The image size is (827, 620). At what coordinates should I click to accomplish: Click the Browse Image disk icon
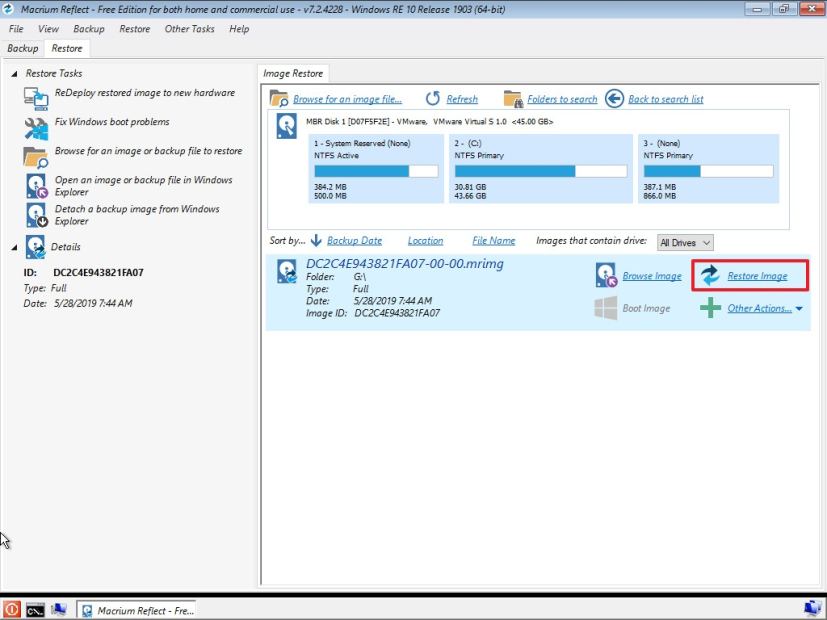606,275
